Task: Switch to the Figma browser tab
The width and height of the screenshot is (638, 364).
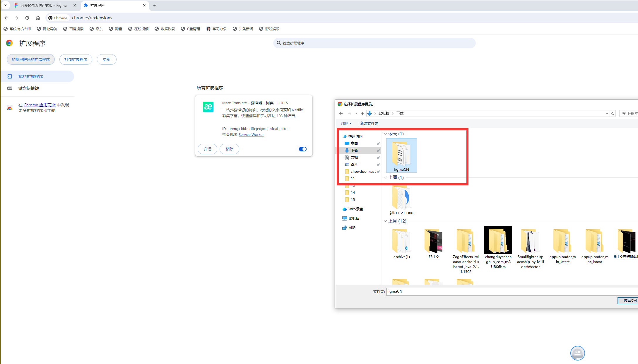Action: point(43,5)
